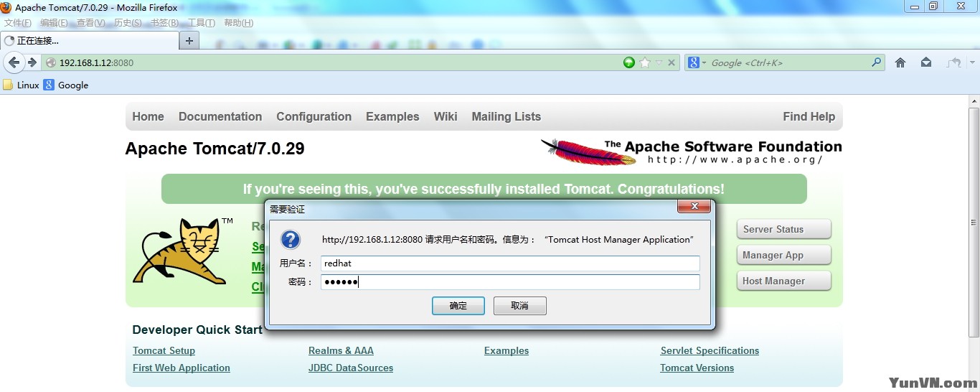Open the 帮助 menu
Viewport: 980px width, 392px height.
(x=239, y=23)
